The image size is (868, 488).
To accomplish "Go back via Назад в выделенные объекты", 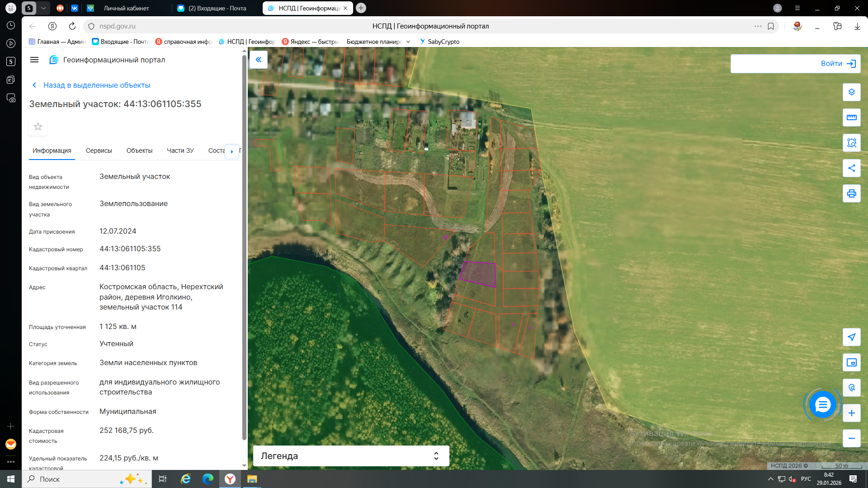I will click(x=91, y=85).
